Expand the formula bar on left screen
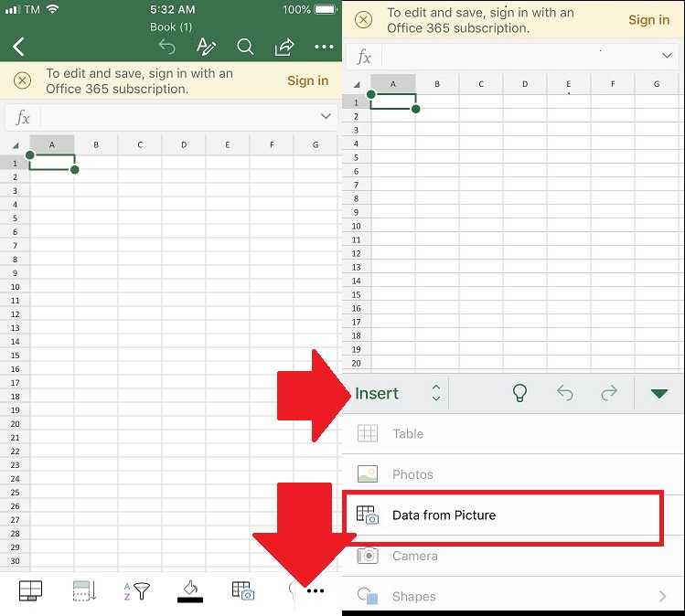 tap(326, 116)
